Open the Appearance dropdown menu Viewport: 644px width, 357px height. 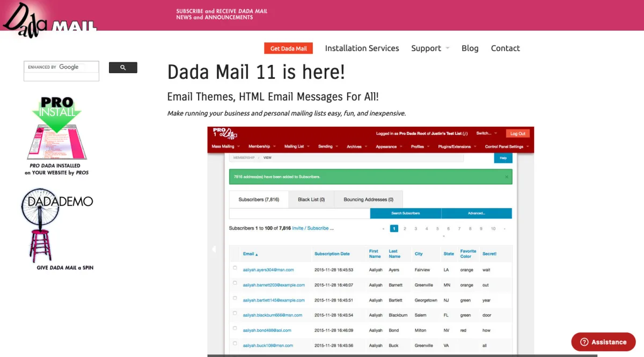(x=389, y=147)
